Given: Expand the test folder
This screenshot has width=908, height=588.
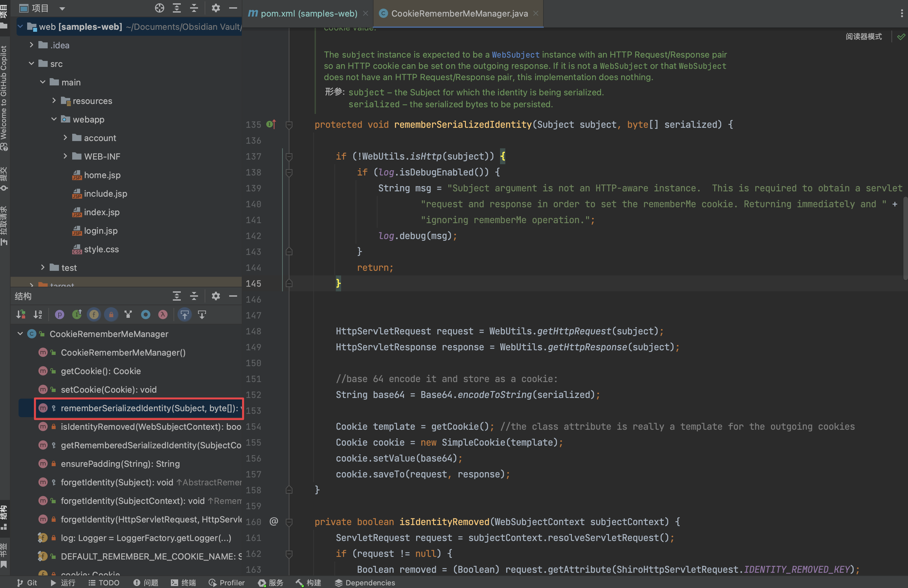Looking at the screenshot, I should [43, 267].
